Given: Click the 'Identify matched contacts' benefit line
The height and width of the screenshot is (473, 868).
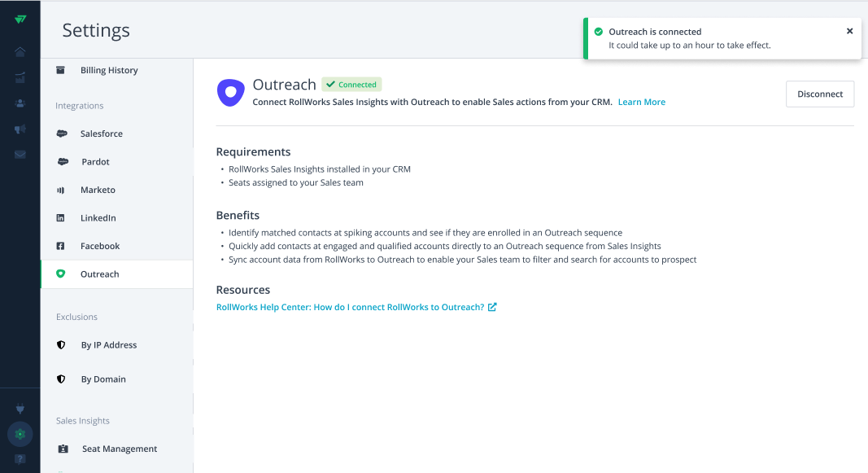Looking at the screenshot, I should [425, 233].
